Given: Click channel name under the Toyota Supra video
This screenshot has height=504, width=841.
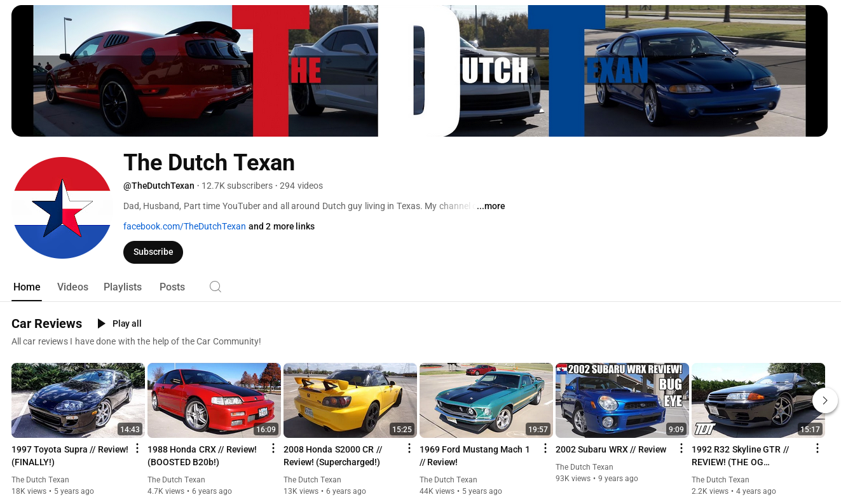Looking at the screenshot, I should pos(40,480).
